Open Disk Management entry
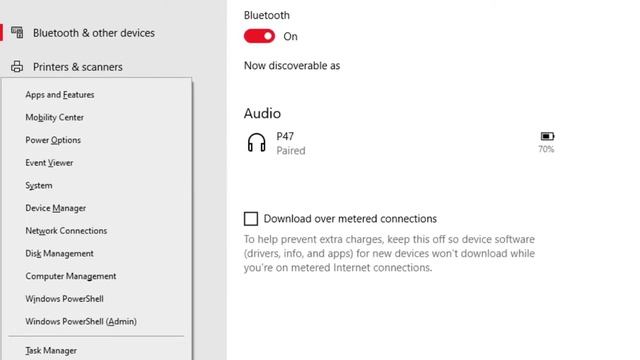Image resolution: width=640 pixels, height=360 pixels. (x=60, y=253)
